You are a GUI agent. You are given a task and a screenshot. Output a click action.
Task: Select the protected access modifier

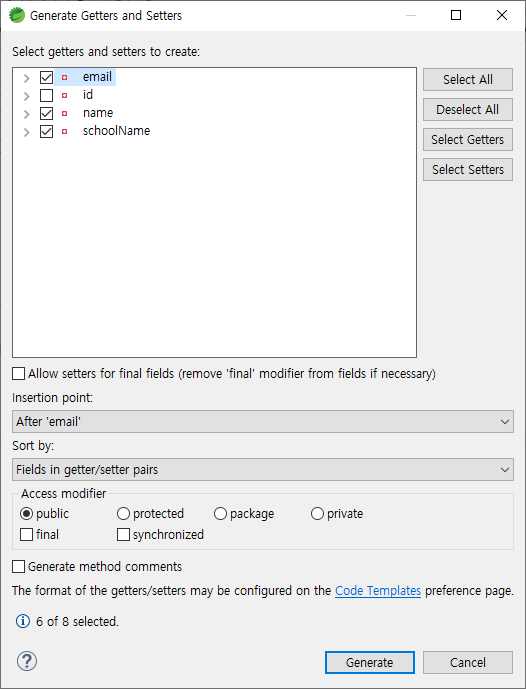coord(123,513)
